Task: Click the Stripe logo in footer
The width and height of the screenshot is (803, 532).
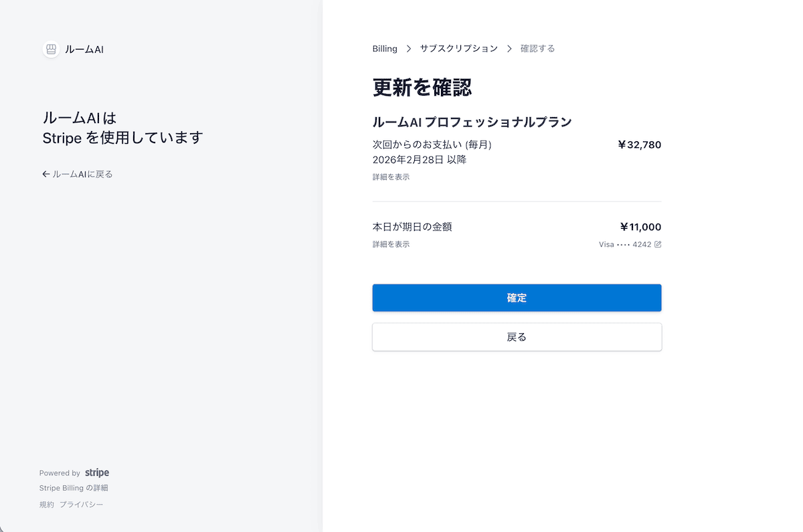Action: pyautogui.click(x=97, y=473)
